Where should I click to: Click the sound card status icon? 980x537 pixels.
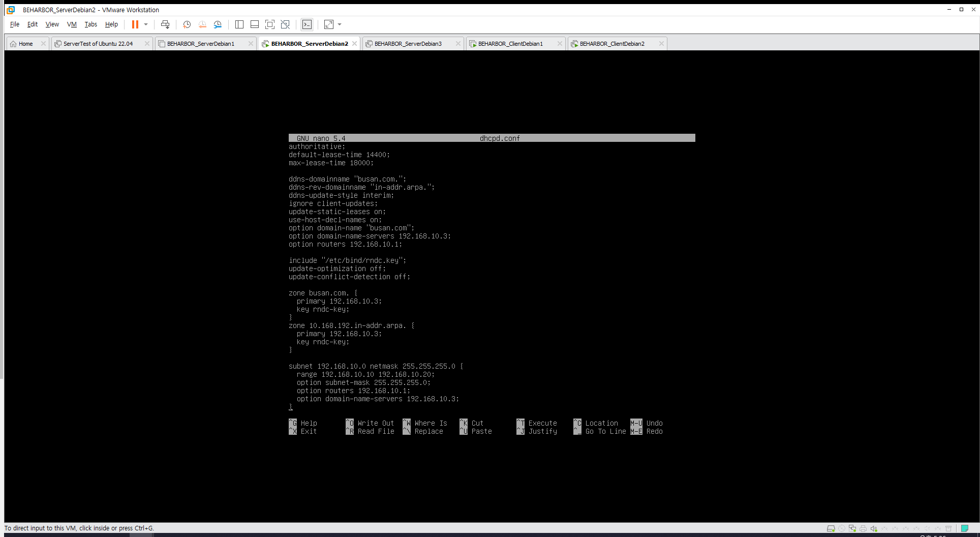[x=874, y=528]
